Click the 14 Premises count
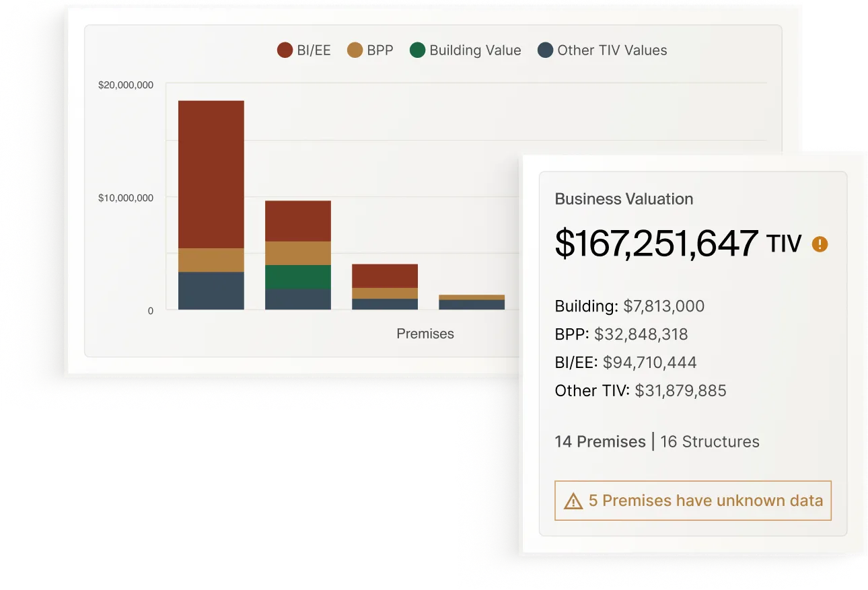 [600, 442]
